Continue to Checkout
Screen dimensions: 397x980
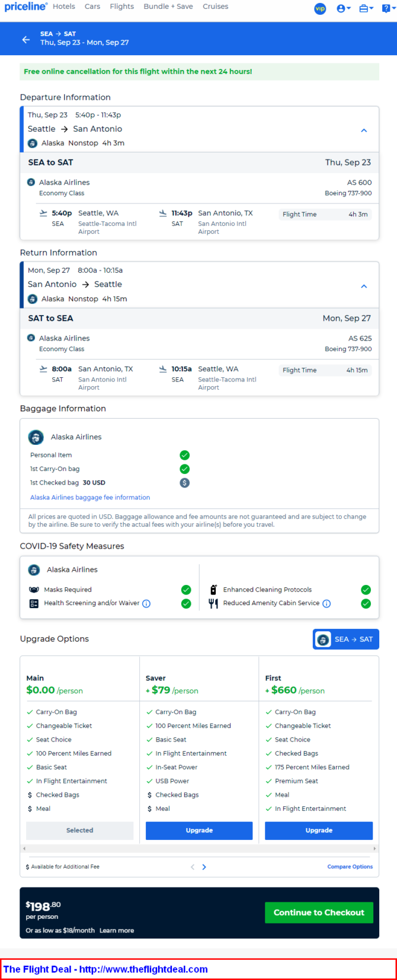click(319, 912)
